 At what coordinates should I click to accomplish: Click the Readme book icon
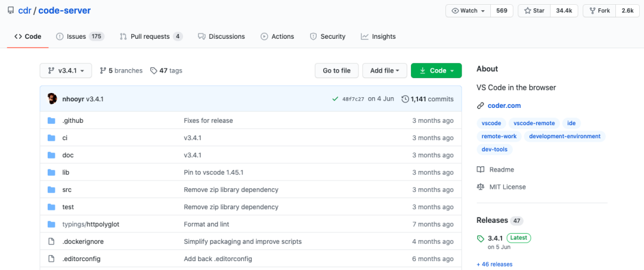coord(481,169)
